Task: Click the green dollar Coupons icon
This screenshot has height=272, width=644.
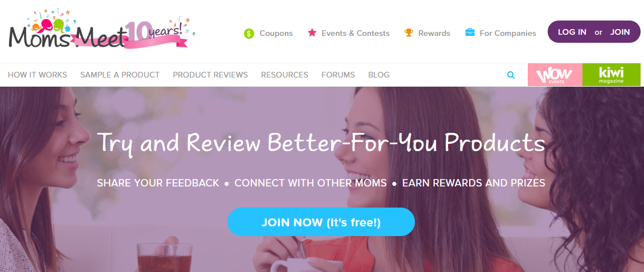Action: click(x=249, y=33)
